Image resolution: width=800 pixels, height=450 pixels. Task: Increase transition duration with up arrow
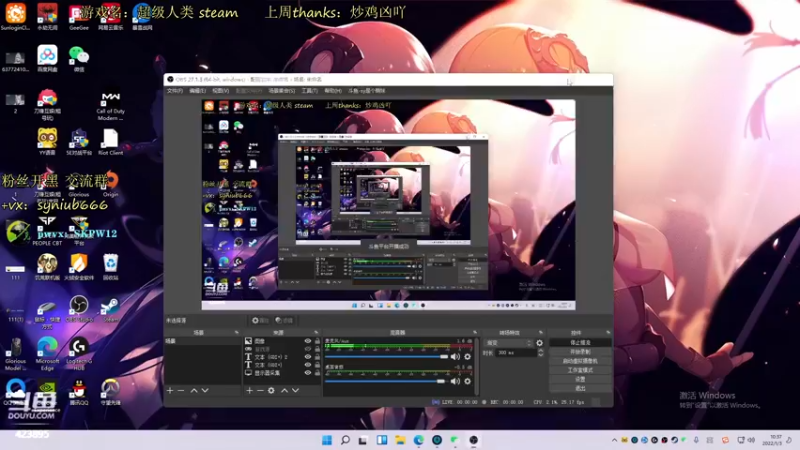(541, 351)
